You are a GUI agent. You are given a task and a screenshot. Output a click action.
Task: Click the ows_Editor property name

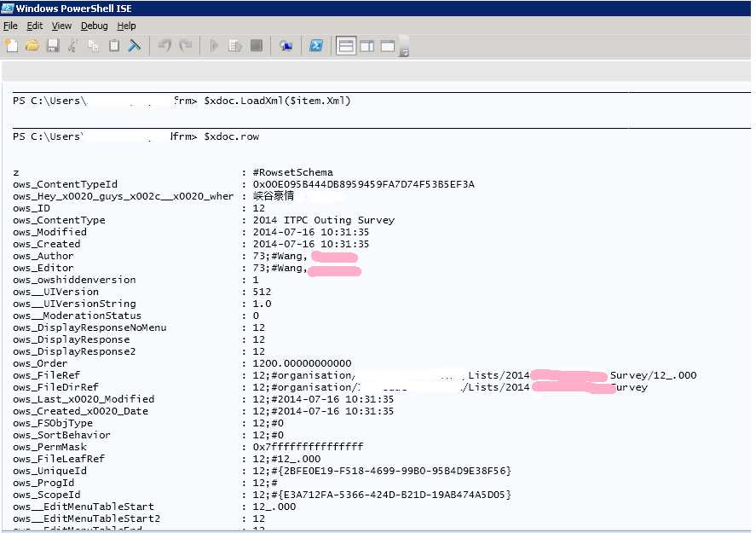tap(43, 268)
